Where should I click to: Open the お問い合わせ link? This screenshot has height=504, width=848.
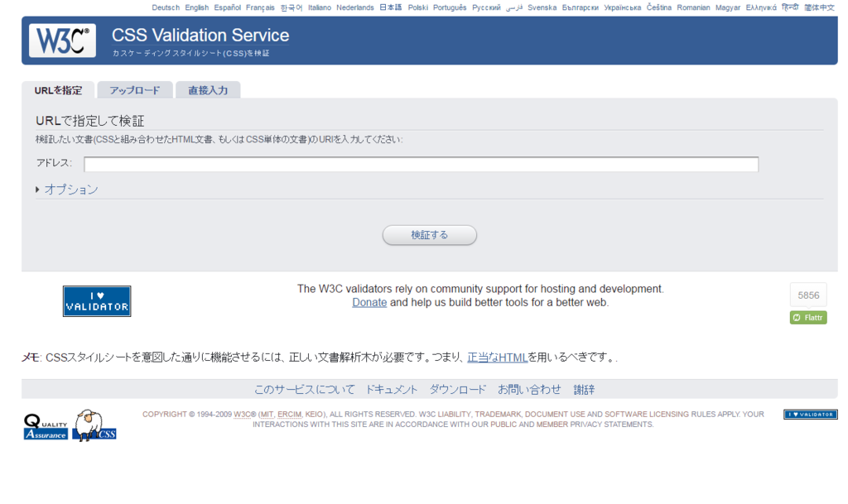pos(529,390)
